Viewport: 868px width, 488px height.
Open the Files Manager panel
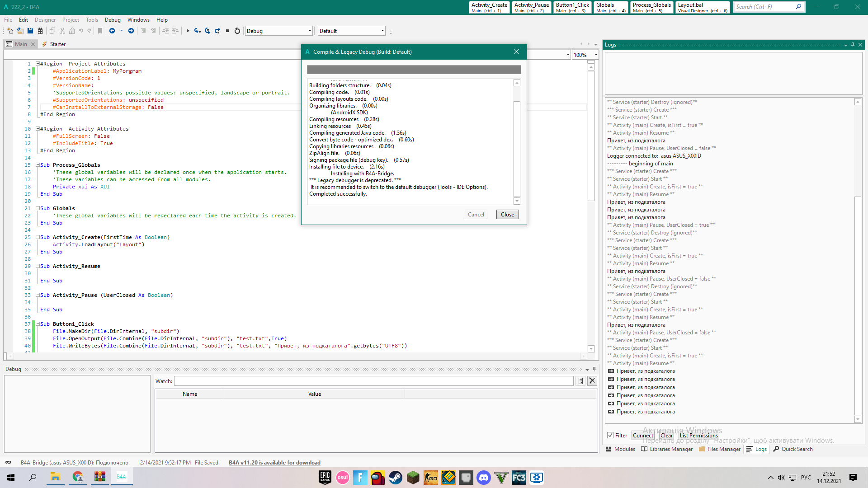click(720, 449)
